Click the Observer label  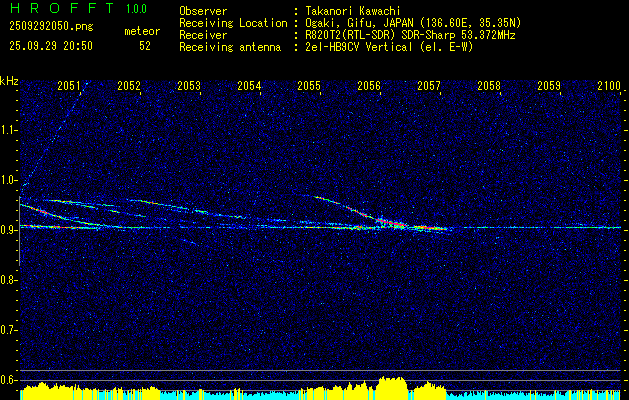[203, 11]
